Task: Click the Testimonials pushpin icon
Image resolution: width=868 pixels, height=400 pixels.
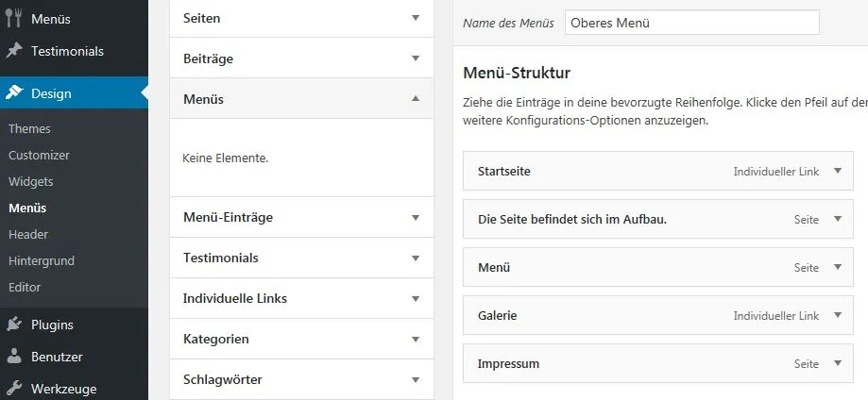Action: click(14, 51)
